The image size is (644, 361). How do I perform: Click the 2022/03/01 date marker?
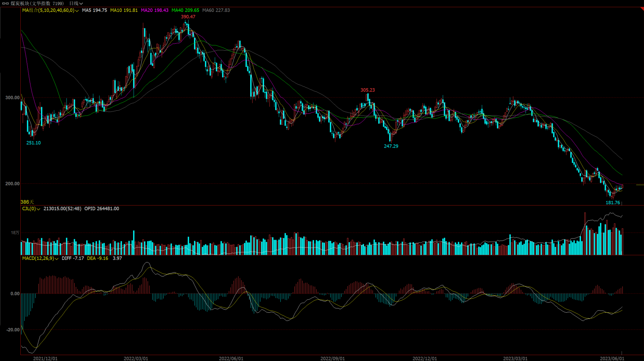click(136, 359)
